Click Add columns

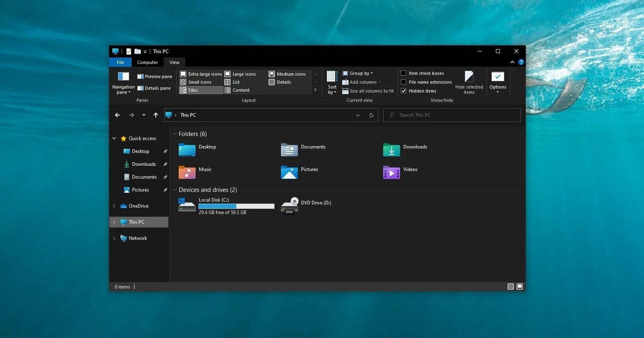click(x=361, y=82)
